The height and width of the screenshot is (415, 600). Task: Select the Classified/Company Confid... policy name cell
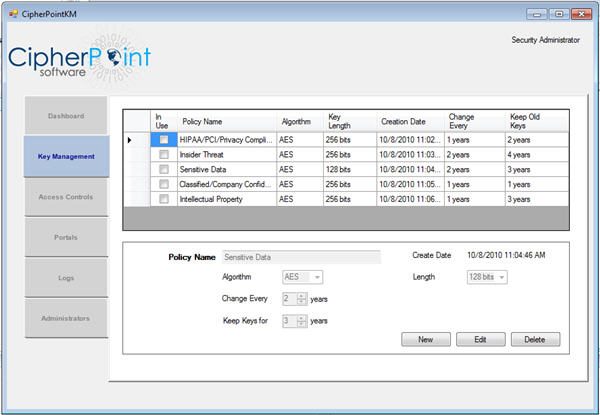tap(227, 184)
